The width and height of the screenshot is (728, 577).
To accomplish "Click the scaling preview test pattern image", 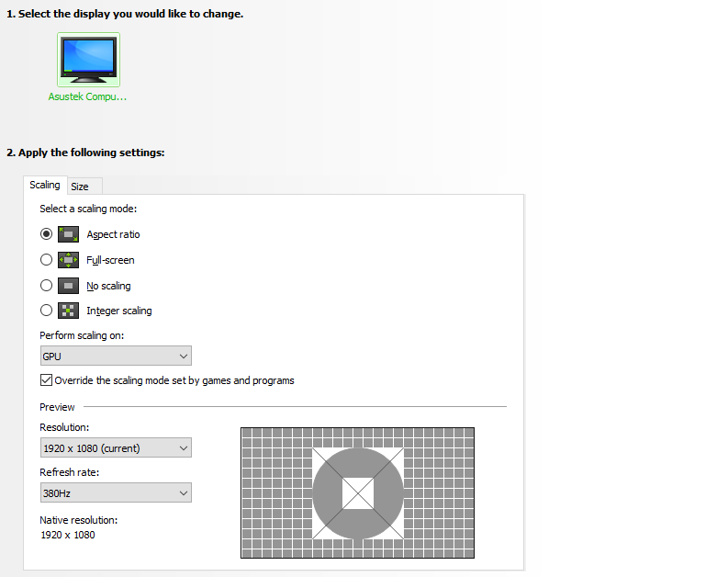I will [x=357, y=492].
